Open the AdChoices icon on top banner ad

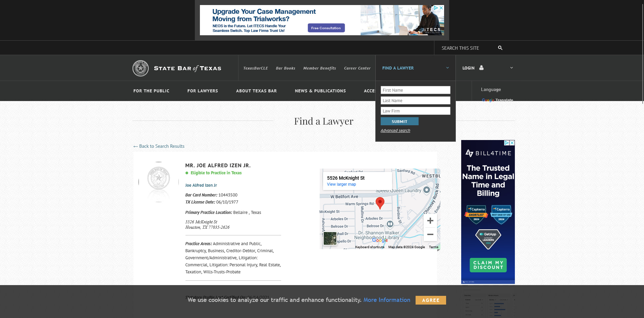(436, 8)
